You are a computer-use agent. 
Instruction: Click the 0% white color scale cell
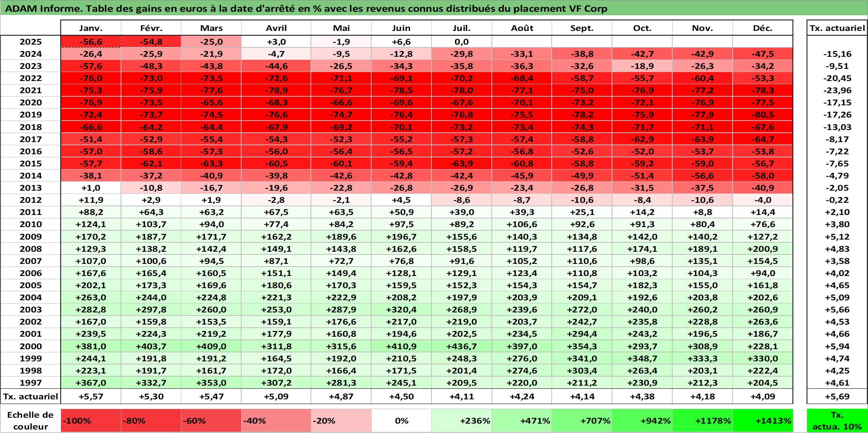[401, 420]
